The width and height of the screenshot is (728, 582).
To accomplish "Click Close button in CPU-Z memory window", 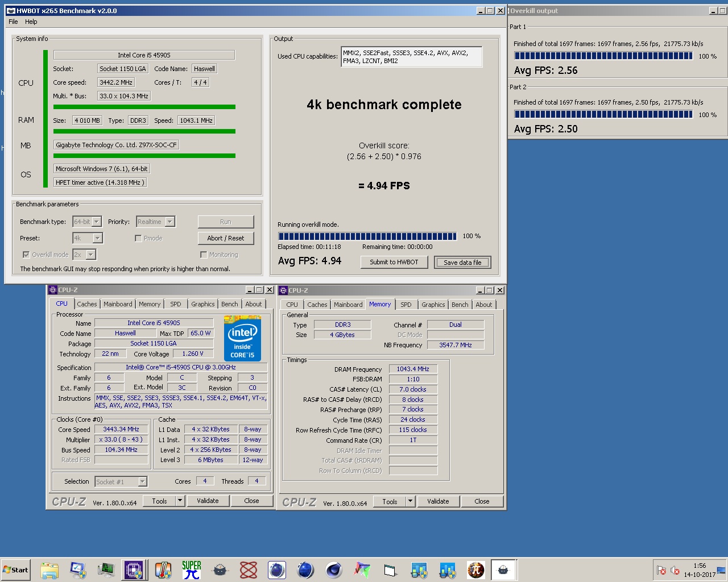I will point(482,501).
